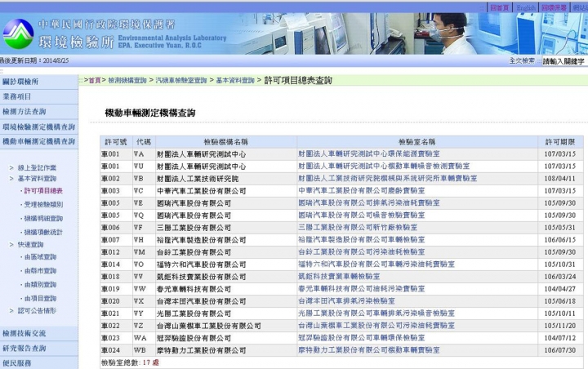Click 首頁 breadcrumb link
The image size is (588, 369).
tap(95, 81)
